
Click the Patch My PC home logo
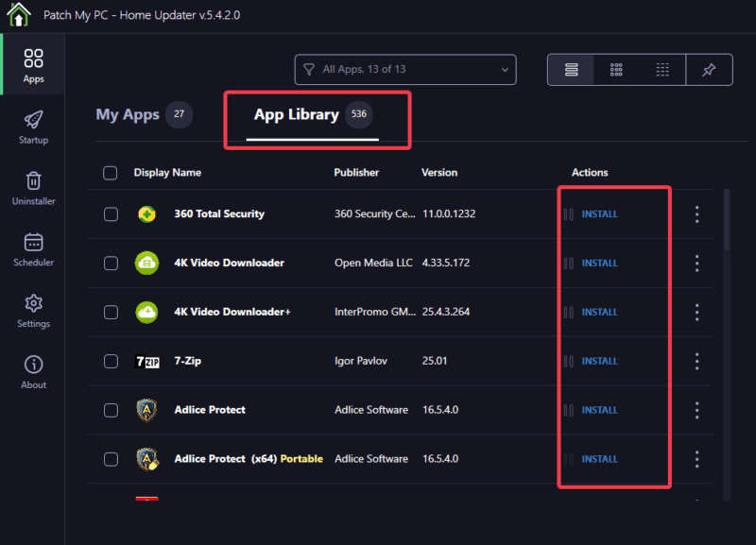(17, 14)
